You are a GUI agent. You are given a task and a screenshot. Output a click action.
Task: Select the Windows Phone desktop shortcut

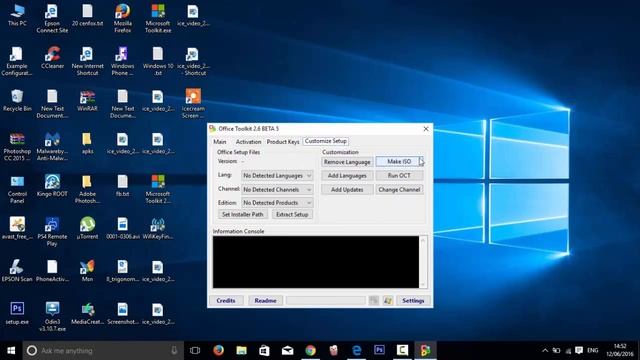[x=122, y=61]
